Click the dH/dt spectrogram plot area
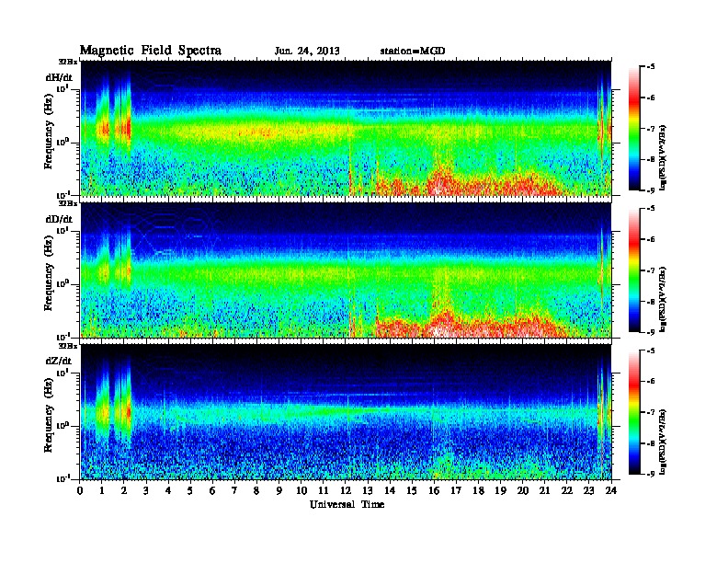The height and width of the screenshot is (563, 728). [346, 128]
